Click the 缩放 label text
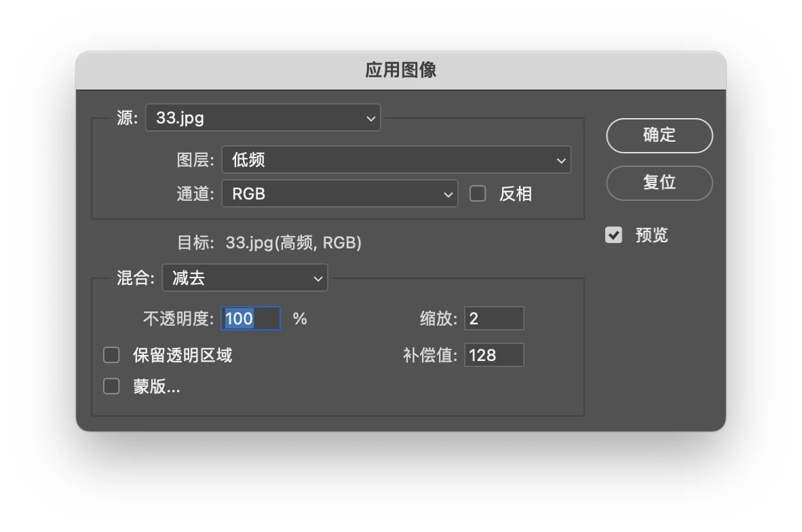 pos(438,318)
